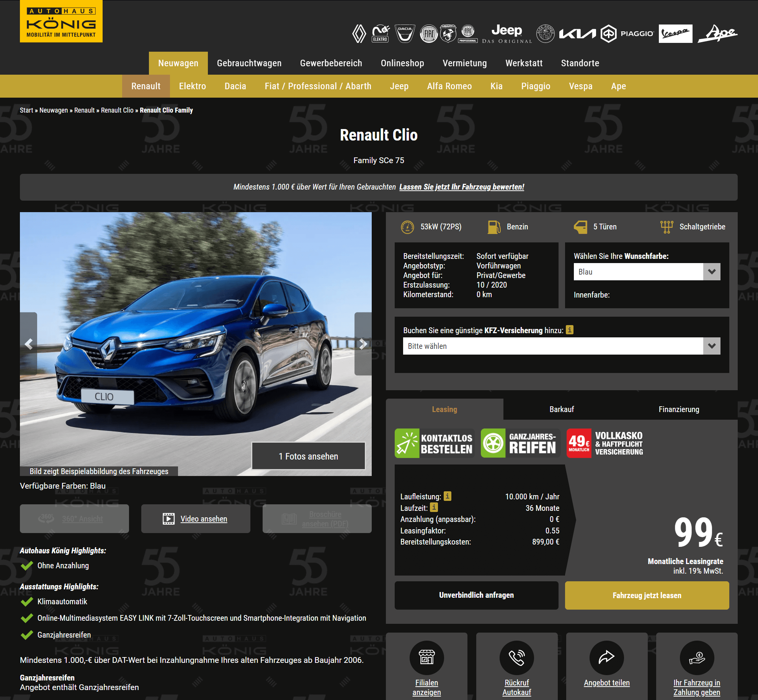Open the Gebrauchtwagen main menu
Image resolution: width=758 pixels, height=700 pixels.
(249, 63)
